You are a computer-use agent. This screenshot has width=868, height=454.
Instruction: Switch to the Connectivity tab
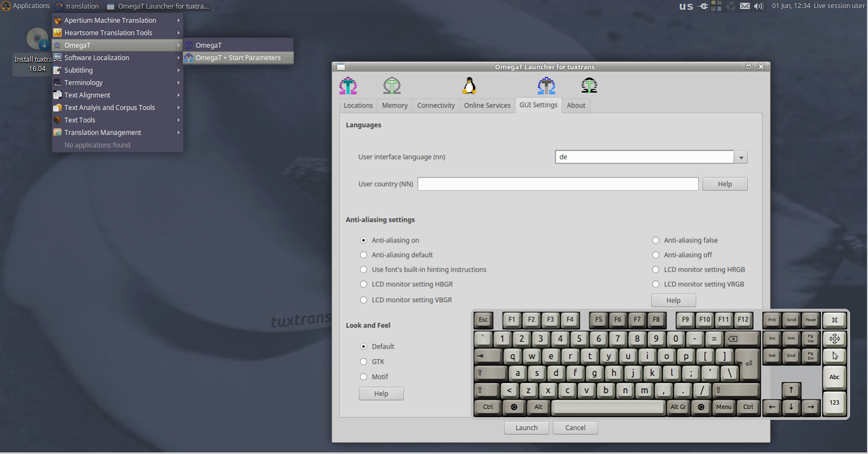click(436, 106)
